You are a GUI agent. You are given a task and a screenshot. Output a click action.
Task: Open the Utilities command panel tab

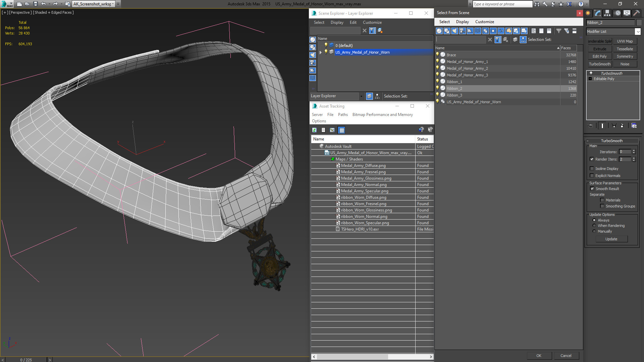pyautogui.click(x=636, y=13)
